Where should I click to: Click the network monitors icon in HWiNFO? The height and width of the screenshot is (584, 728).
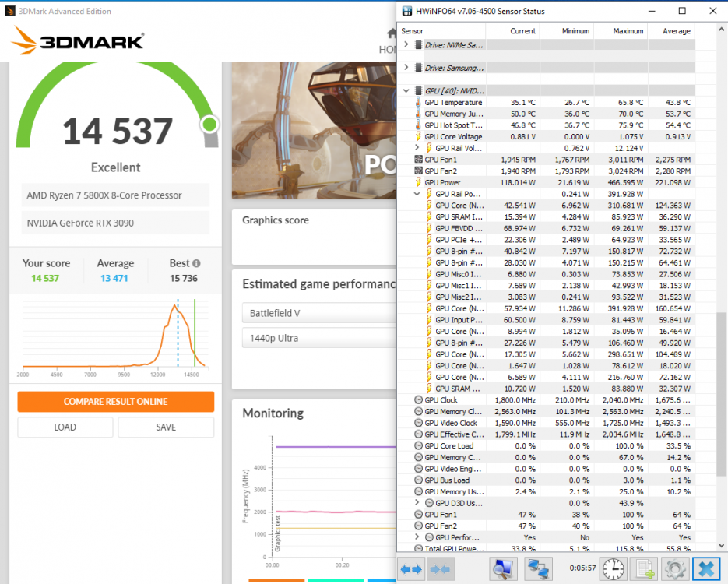pos(538,568)
